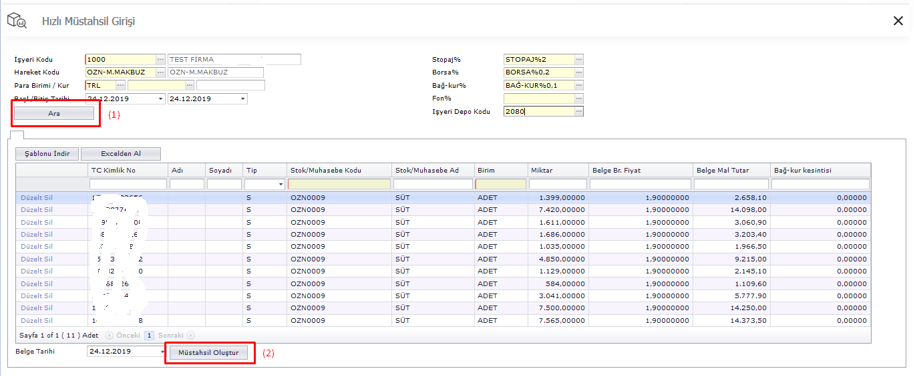Select Miktar cell 1.129,00000

557,271
